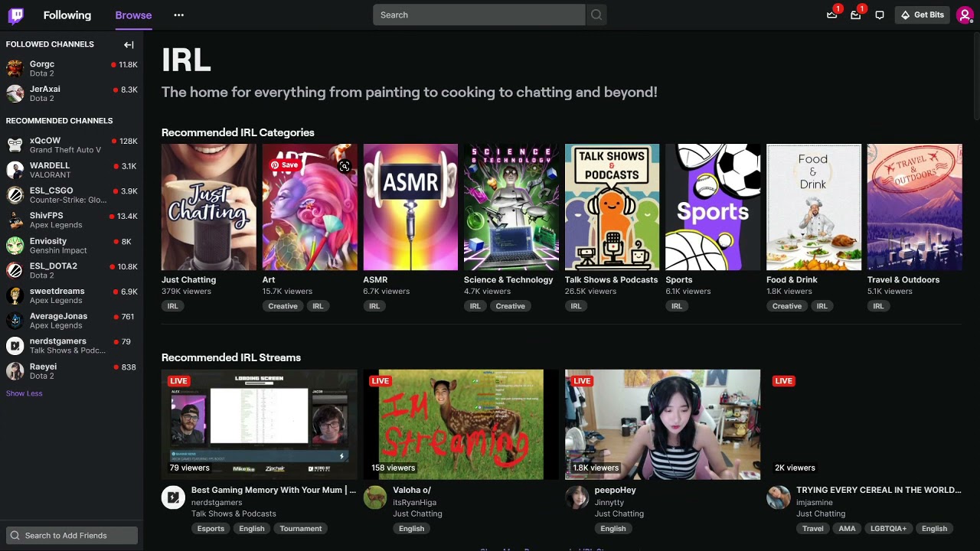Open Jinnytty avatar beside peepoHey stream

(x=577, y=497)
